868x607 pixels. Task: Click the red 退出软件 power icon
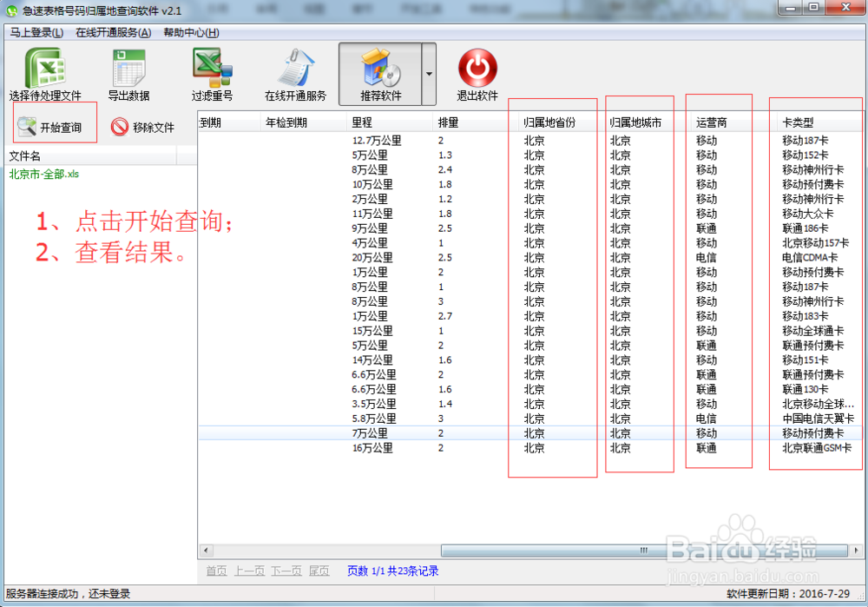pos(477,68)
